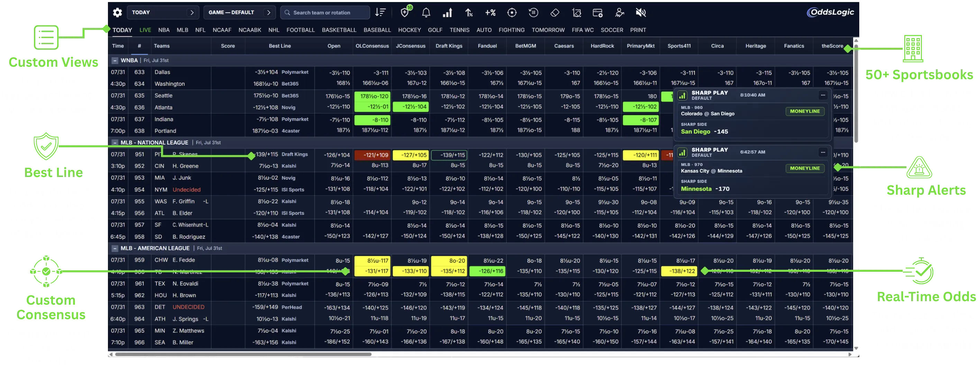Switch to the NBA tab
The width and height of the screenshot is (980, 369).
(164, 30)
